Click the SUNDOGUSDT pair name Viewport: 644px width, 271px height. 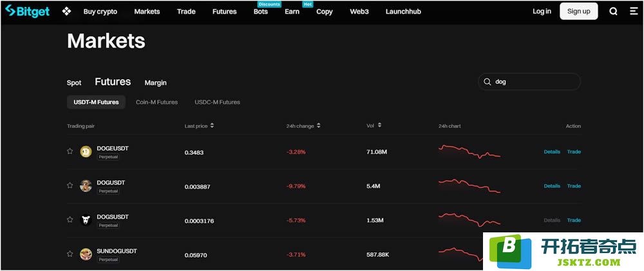pyautogui.click(x=117, y=251)
